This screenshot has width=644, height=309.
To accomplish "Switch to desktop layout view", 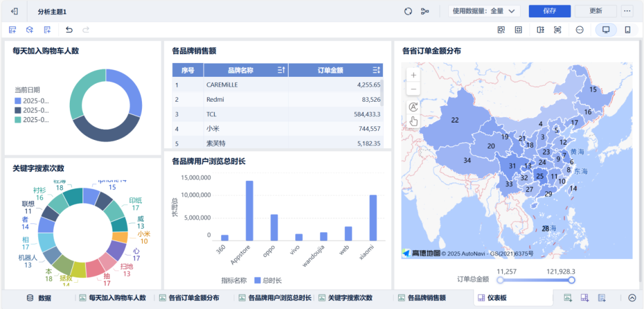I will [606, 30].
